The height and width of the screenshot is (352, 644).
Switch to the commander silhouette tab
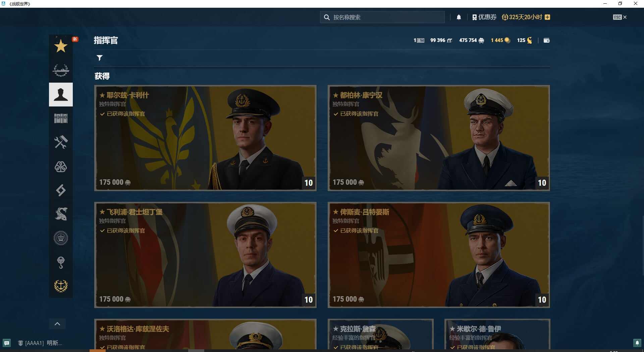[61, 94]
